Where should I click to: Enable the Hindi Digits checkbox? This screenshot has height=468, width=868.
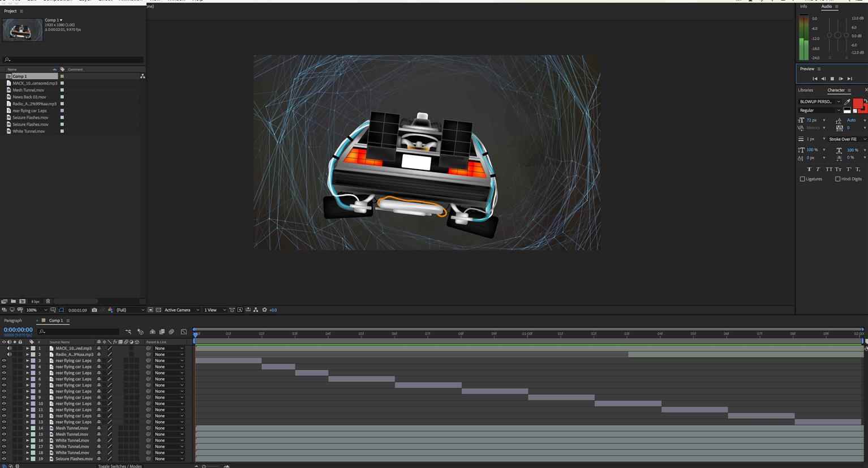(837, 179)
